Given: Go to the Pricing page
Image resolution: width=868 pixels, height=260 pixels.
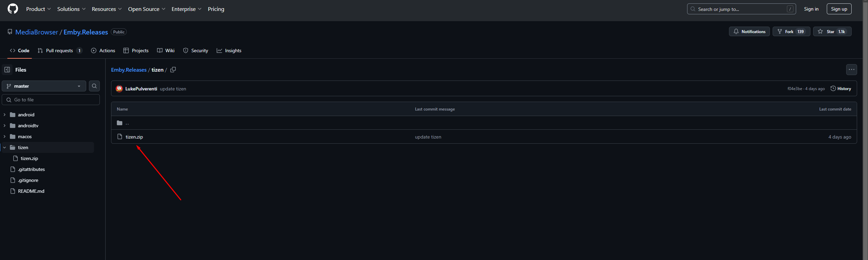Looking at the screenshot, I should pyautogui.click(x=216, y=9).
